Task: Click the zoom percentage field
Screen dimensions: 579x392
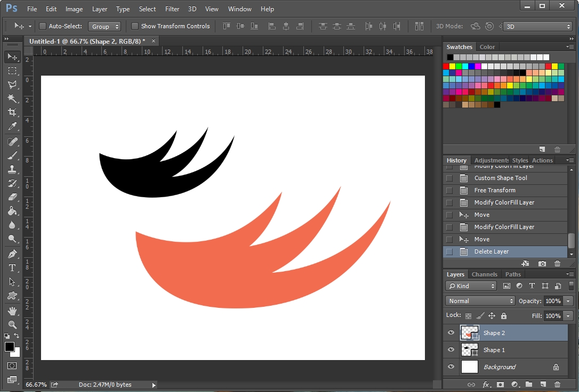Action: (36, 385)
